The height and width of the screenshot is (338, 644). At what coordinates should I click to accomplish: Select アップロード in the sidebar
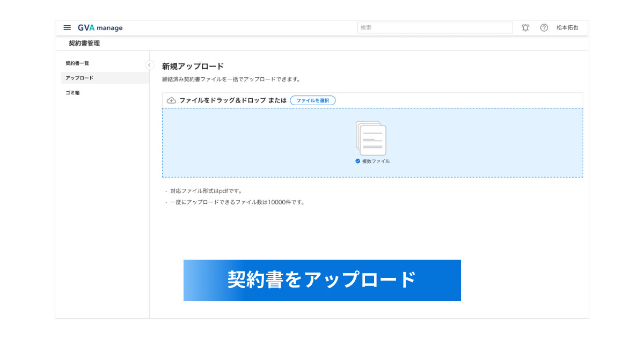tap(105, 78)
